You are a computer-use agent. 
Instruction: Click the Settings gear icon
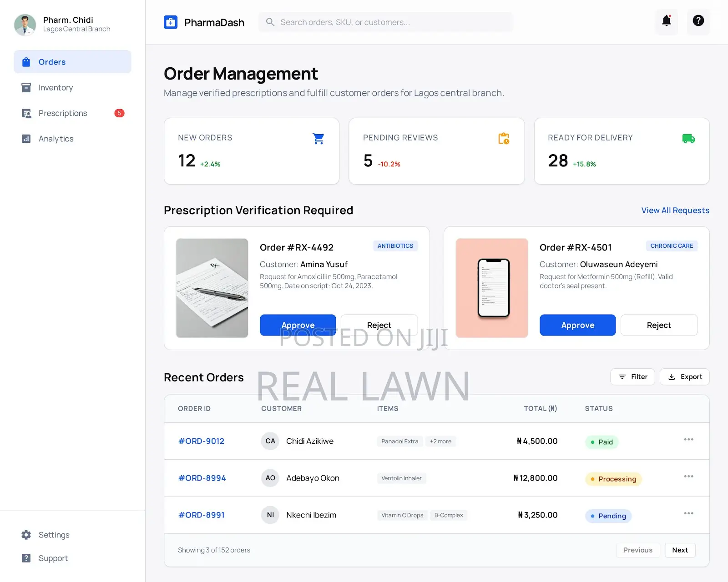(26, 535)
